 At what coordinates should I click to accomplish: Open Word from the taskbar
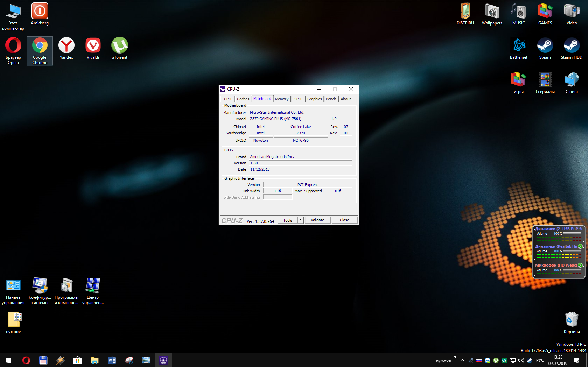point(112,360)
